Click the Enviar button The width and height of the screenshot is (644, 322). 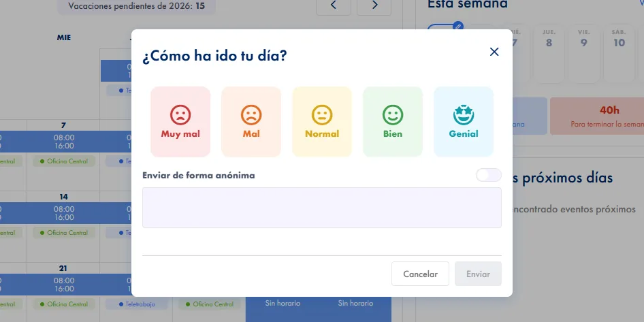pyautogui.click(x=478, y=274)
